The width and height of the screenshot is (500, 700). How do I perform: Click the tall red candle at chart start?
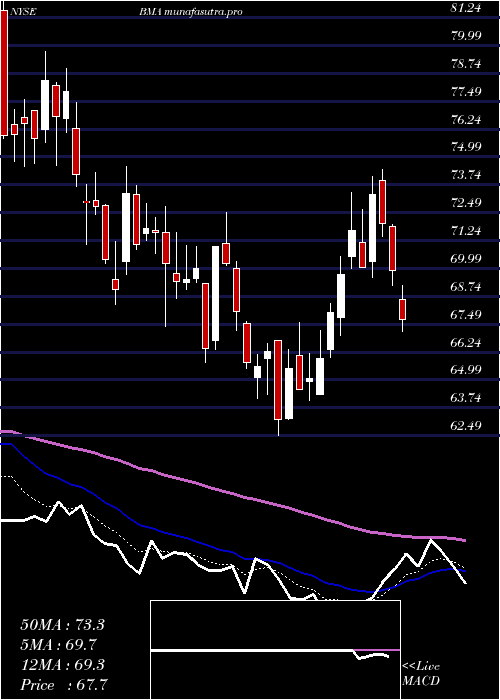click(x=4, y=73)
